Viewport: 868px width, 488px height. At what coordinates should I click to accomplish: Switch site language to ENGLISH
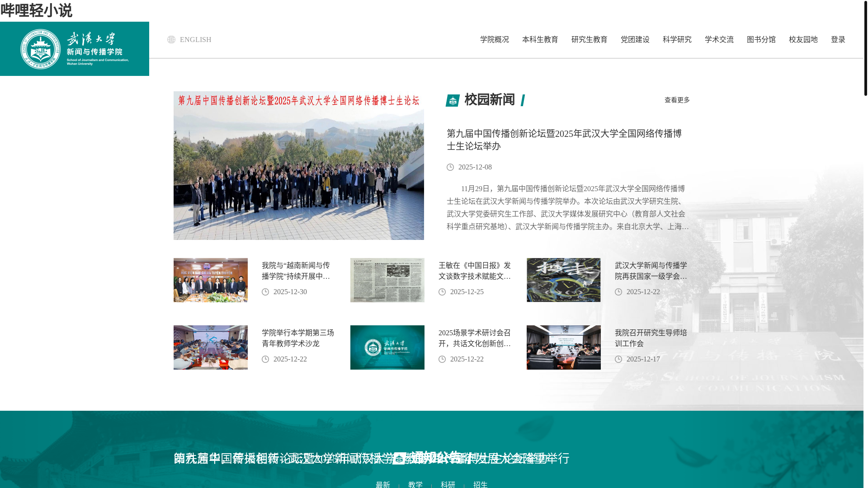click(195, 40)
